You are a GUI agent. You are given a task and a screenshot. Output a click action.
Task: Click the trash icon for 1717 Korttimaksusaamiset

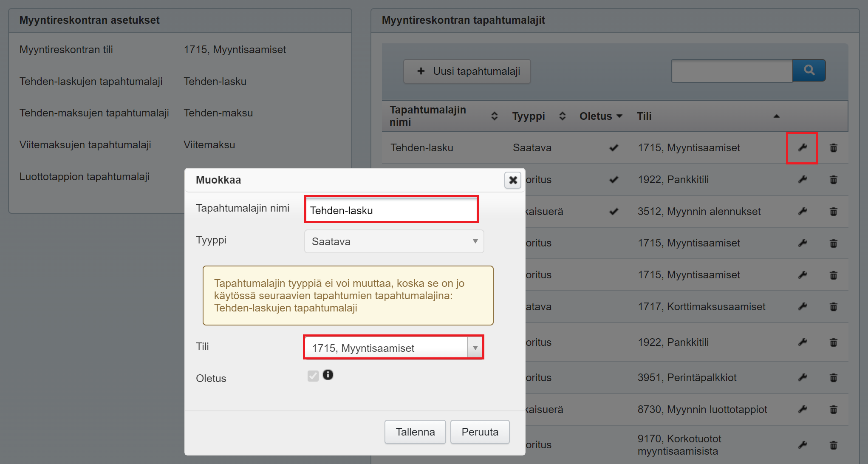[833, 306]
